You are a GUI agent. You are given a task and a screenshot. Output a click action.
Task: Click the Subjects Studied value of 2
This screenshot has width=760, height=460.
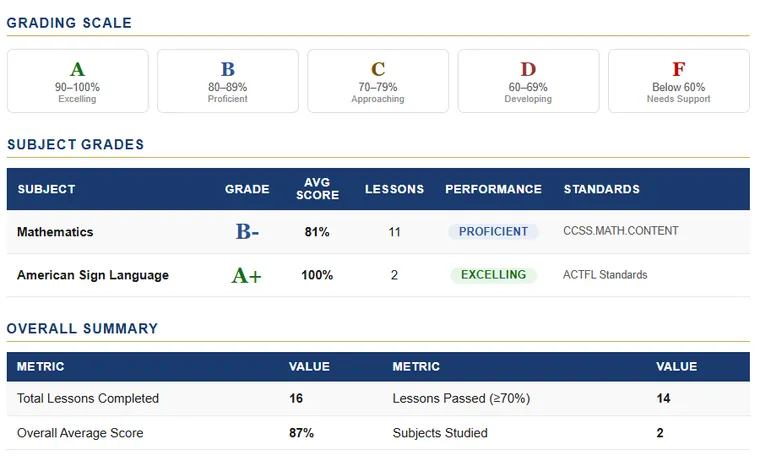click(x=660, y=432)
